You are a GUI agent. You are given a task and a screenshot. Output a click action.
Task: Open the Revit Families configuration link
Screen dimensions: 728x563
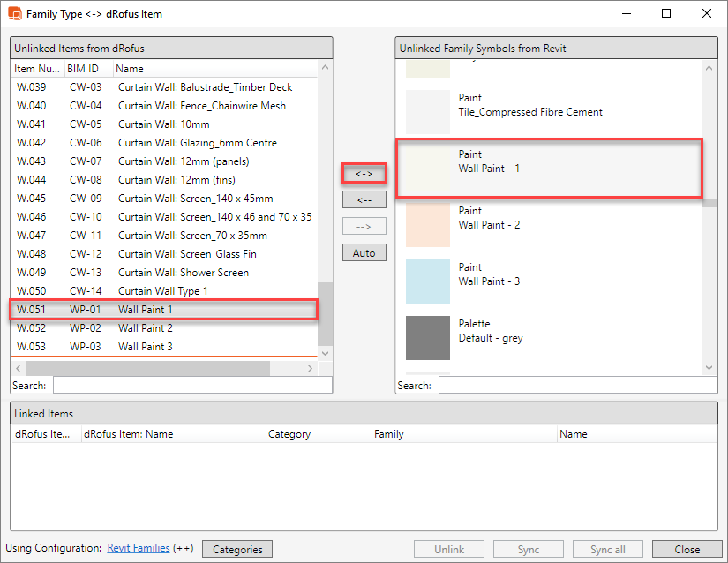[139, 549]
